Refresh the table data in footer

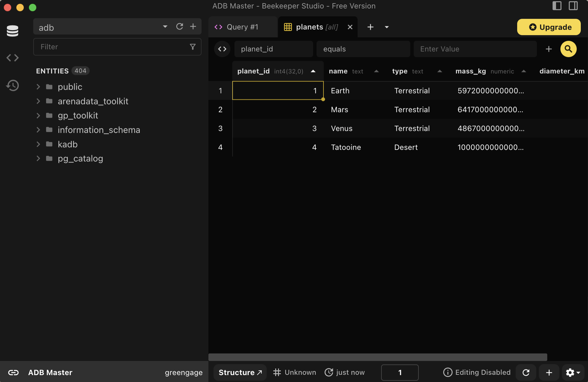click(526, 372)
